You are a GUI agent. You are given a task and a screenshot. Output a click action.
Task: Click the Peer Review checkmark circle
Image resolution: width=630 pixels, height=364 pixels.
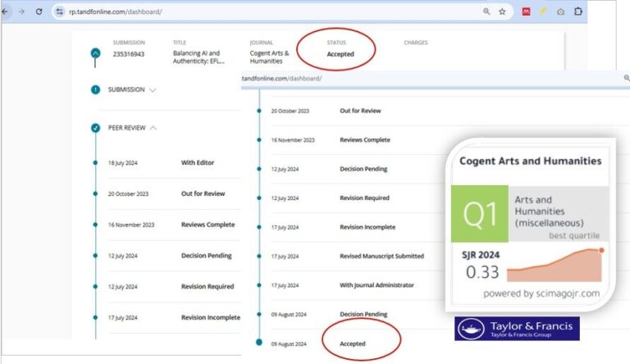[x=96, y=128]
